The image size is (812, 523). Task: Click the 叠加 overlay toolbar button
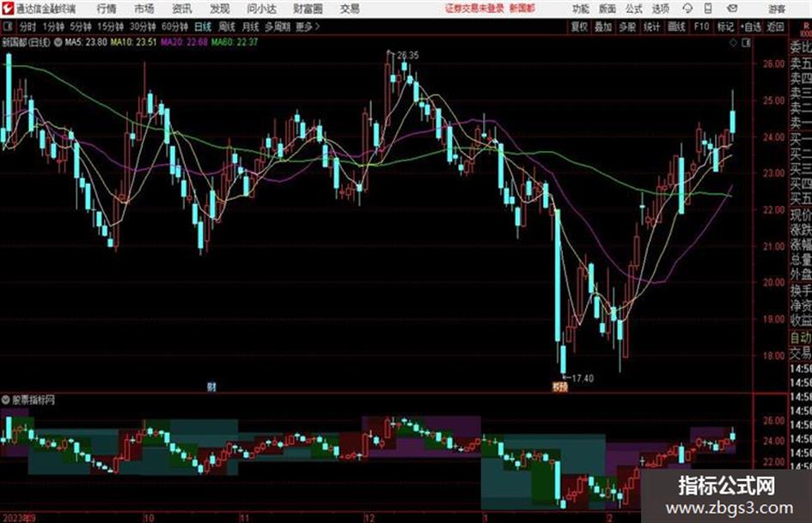pos(603,27)
